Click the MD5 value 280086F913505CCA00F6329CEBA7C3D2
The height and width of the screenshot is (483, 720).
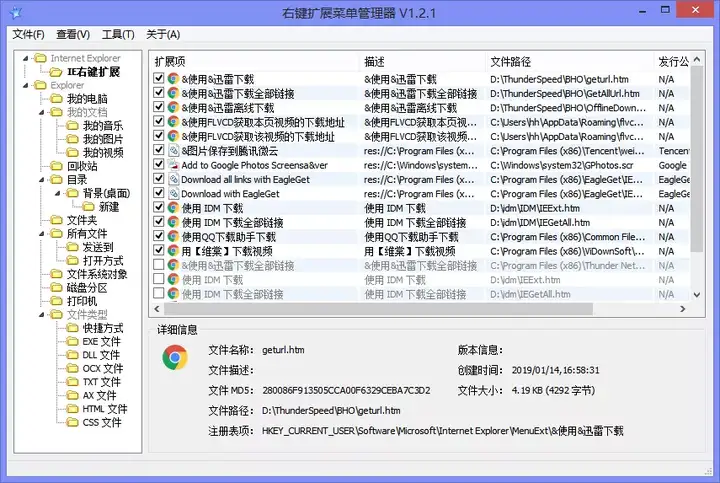click(x=346, y=391)
